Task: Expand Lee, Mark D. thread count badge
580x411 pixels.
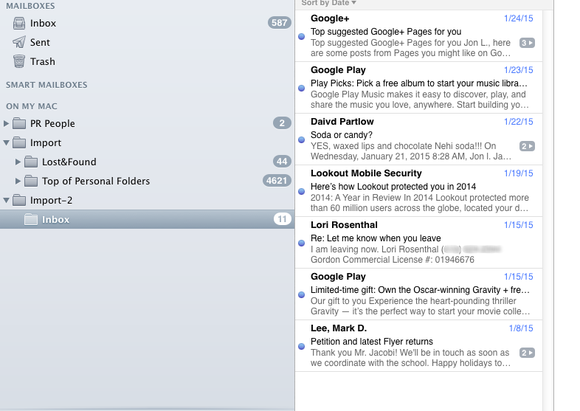Action: click(x=527, y=353)
